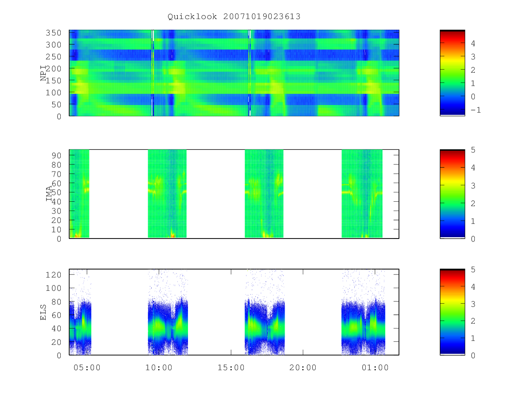Click the 1 label on ELS colorbar

(473, 338)
